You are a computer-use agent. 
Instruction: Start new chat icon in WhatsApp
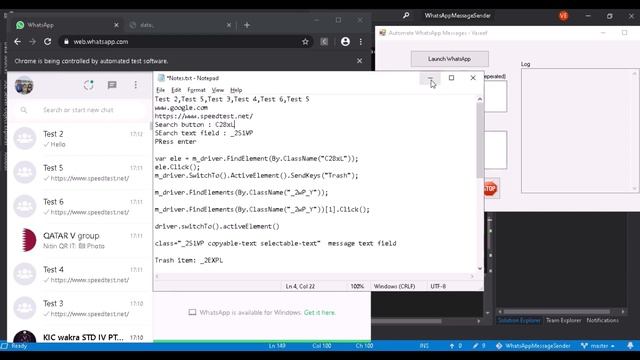pos(112,85)
